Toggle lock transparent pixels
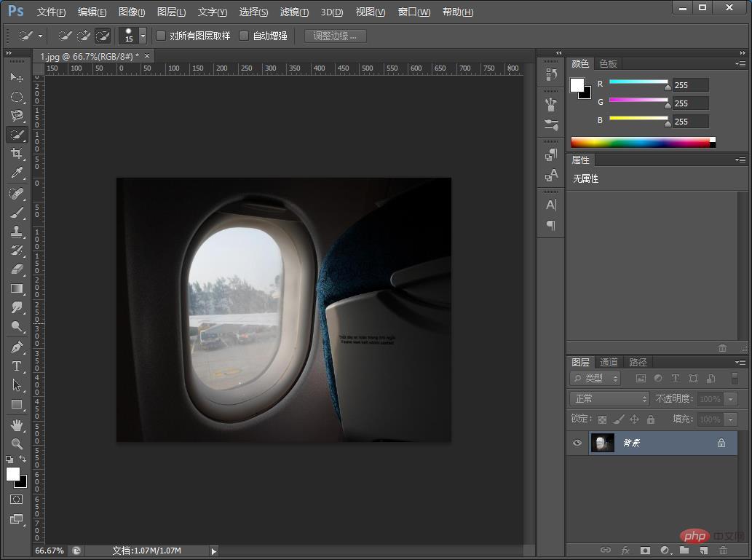 (x=602, y=420)
